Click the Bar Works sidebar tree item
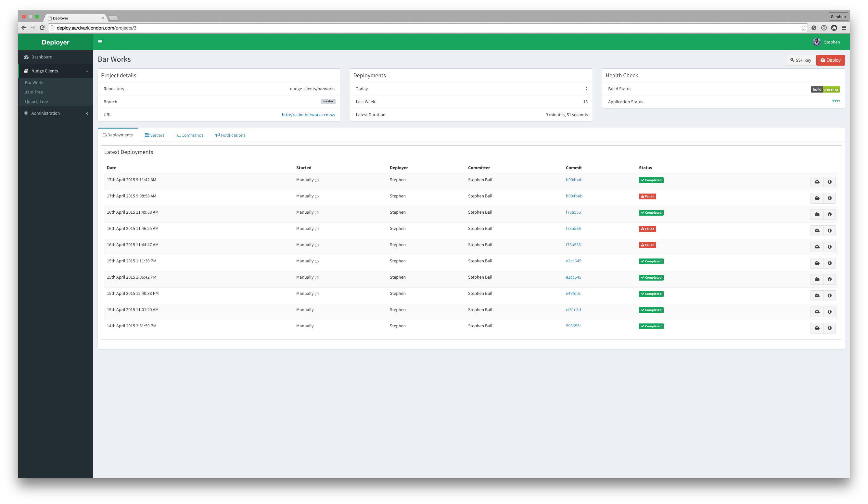868x504 pixels. click(35, 82)
